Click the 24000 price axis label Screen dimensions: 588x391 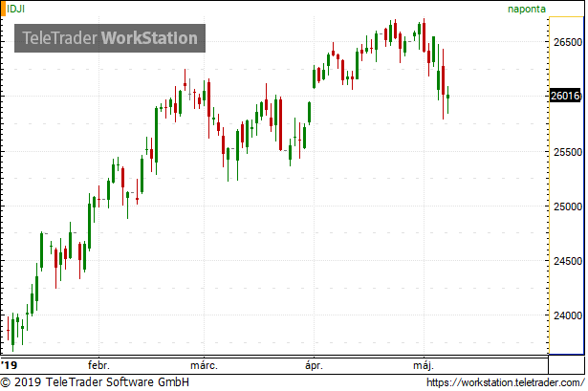pyautogui.click(x=568, y=315)
